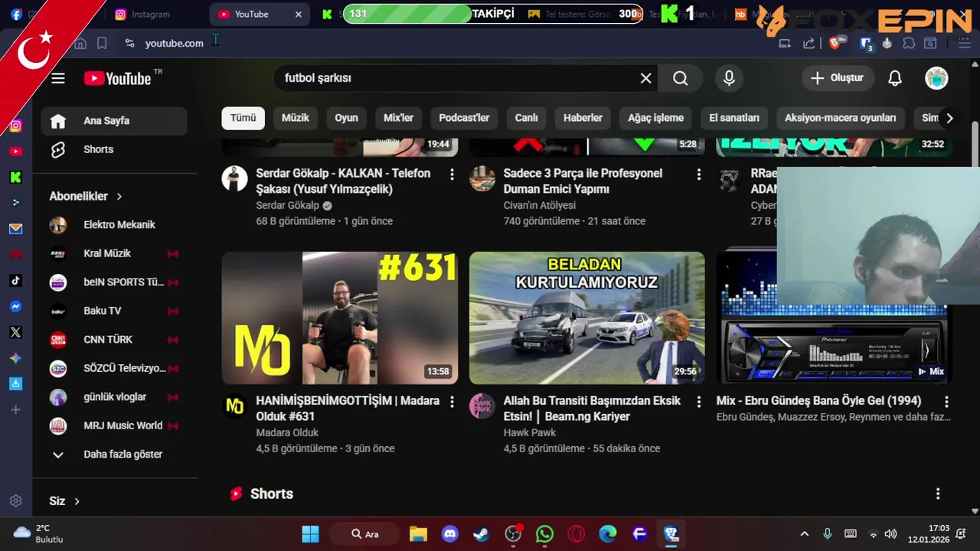Open File Explorer from the taskbar
Screen dimensions: 980x551
pyautogui.click(x=418, y=534)
